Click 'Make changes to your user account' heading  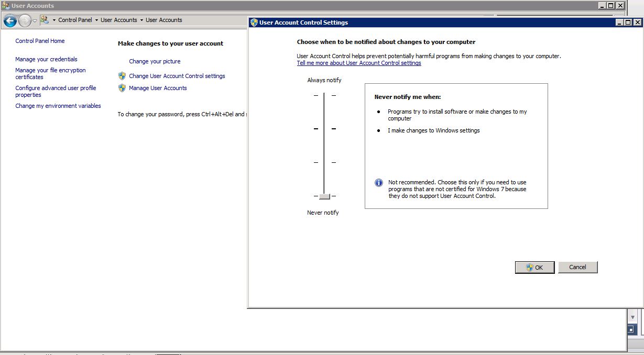coord(170,43)
